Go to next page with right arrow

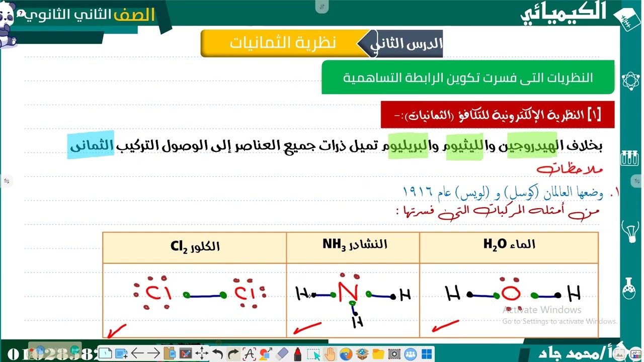tap(153, 354)
